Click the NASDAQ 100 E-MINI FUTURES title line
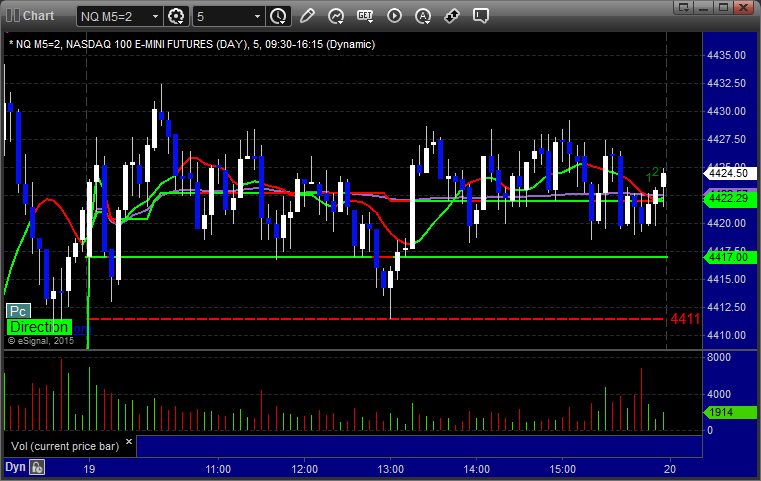 pyautogui.click(x=192, y=44)
